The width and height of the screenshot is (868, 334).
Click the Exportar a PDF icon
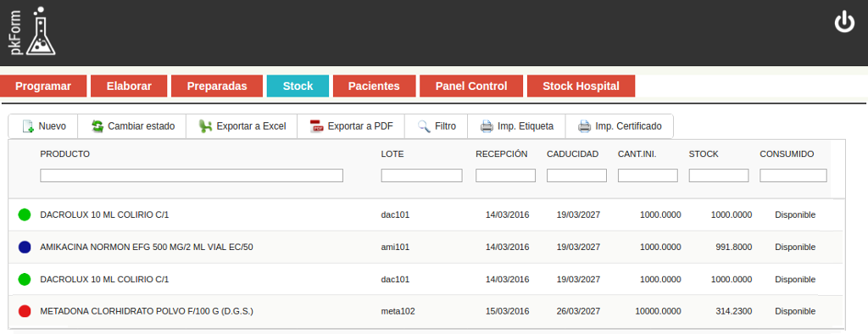point(317,126)
